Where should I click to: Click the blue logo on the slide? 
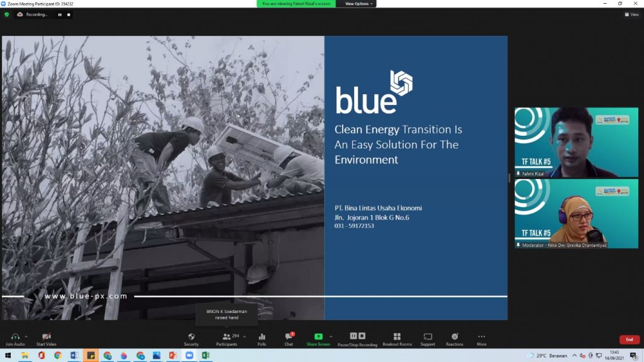click(x=374, y=92)
